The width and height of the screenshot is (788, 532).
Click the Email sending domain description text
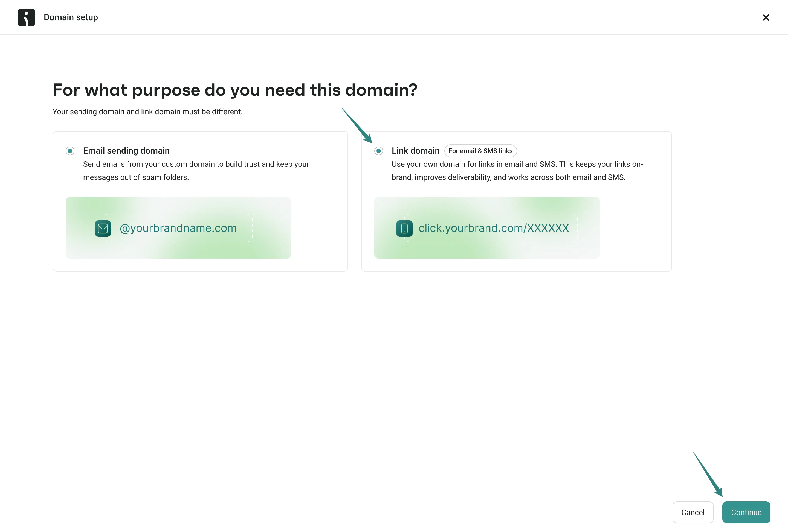[196, 171]
